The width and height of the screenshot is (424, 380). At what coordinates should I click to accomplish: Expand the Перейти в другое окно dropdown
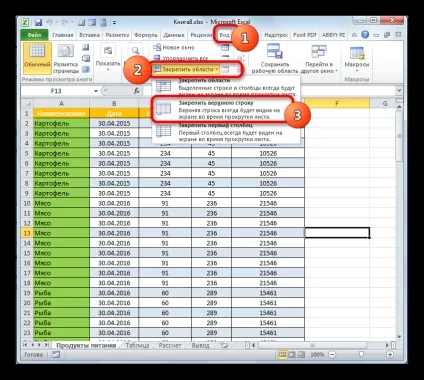[x=319, y=59]
